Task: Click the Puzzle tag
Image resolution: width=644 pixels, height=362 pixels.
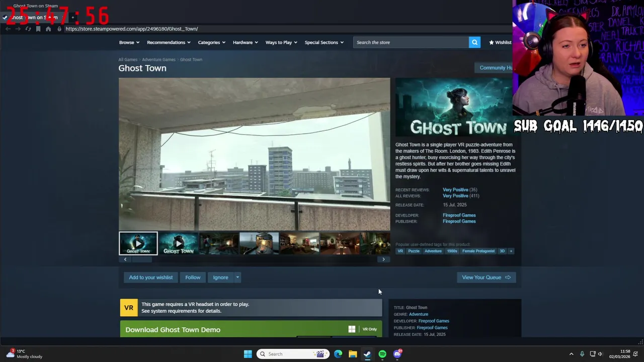Action: 414,251
